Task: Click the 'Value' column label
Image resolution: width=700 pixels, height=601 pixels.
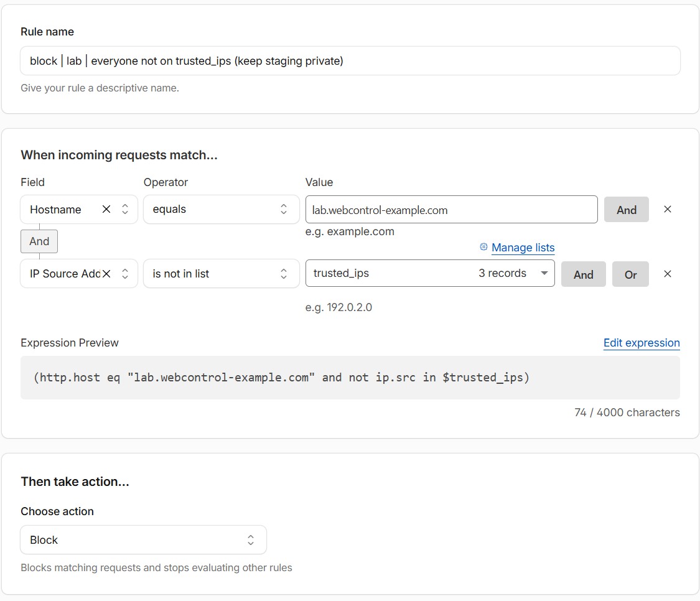Action: (319, 182)
